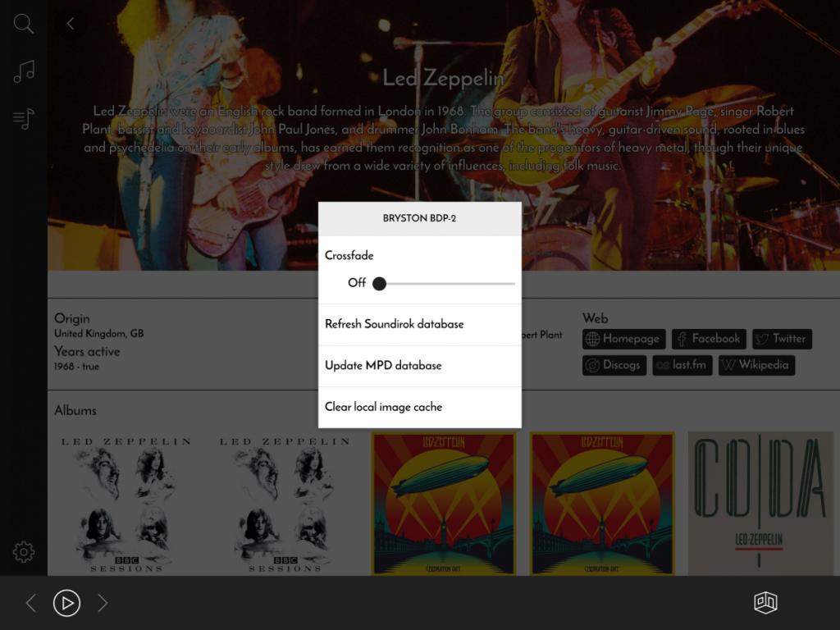Viewport: 840px width, 630px height.
Task: Open the Coda album cover
Action: pyautogui.click(x=760, y=504)
